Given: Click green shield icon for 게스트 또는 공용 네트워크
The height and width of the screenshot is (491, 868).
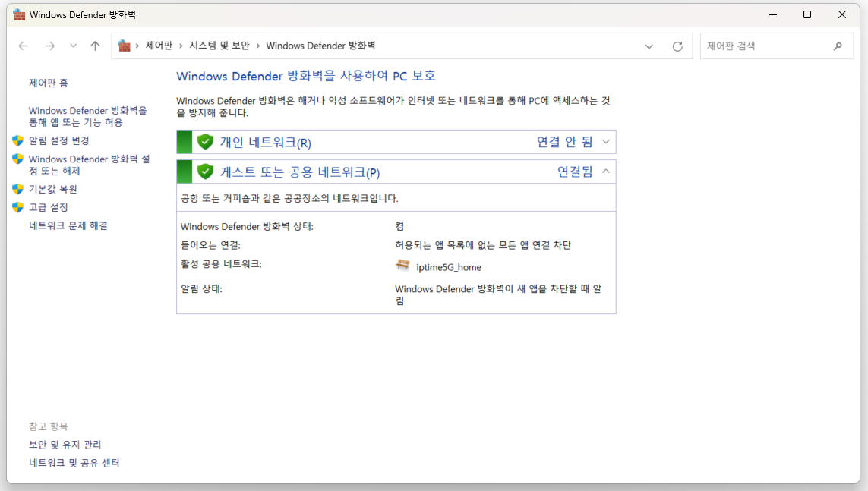Looking at the screenshot, I should coord(205,172).
